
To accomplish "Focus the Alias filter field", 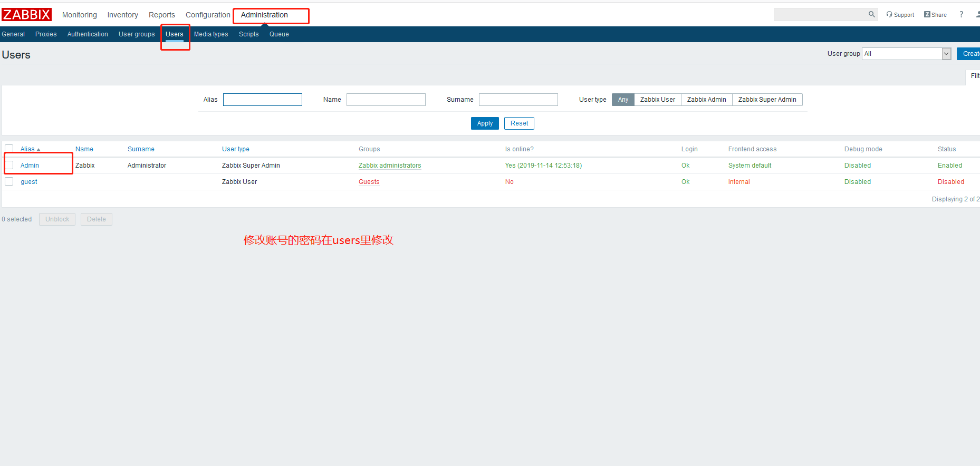I will [263, 100].
